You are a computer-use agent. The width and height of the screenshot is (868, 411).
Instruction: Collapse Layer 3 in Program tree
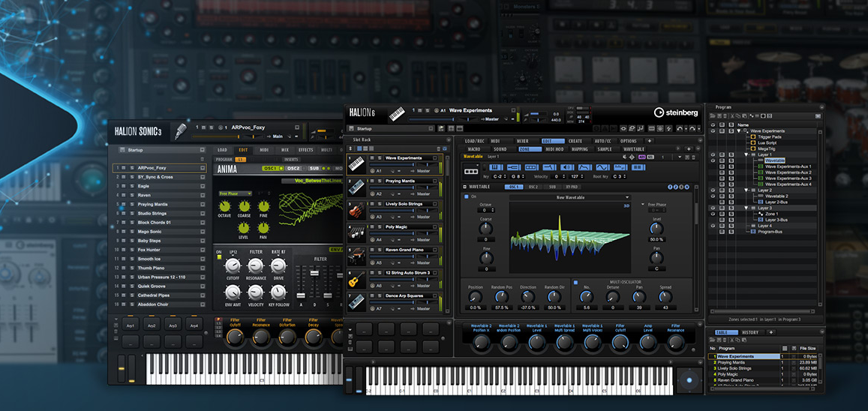click(746, 208)
